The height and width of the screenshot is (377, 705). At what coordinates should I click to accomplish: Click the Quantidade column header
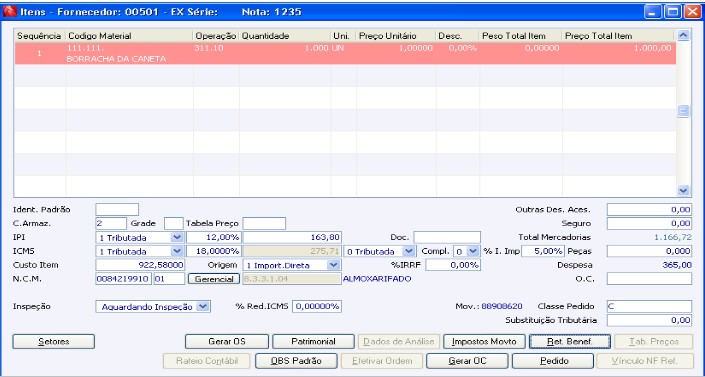coord(285,36)
